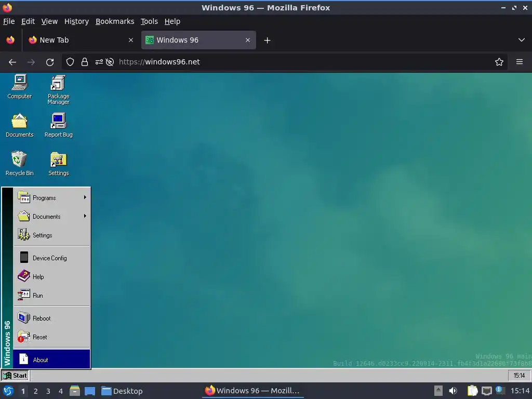
Task: Open the Recycle Bin icon
Action: click(x=20, y=164)
